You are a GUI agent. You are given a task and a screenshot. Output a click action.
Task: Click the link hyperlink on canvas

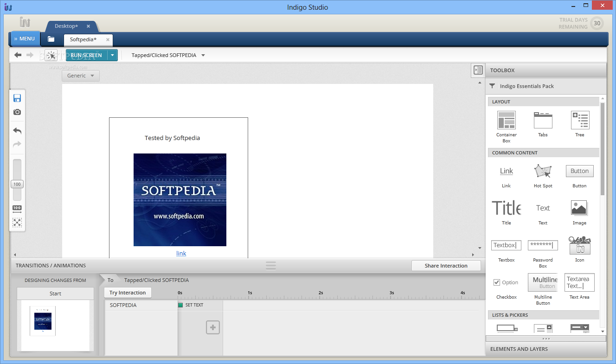click(x=181, y=253)
